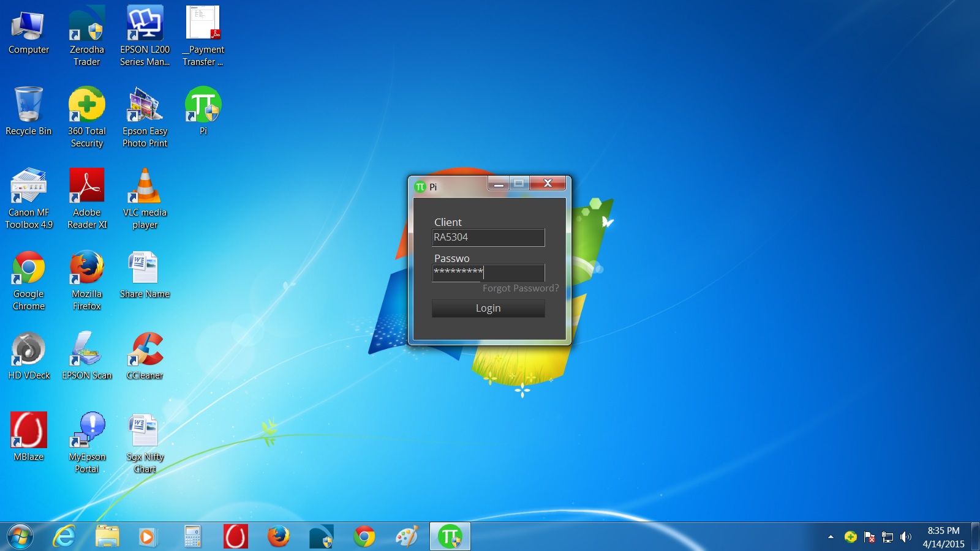The width and height of the screenshot is (980, 551).
Task: Select the EPSON Scan shortcut
Action: click(x=87, y=356)
